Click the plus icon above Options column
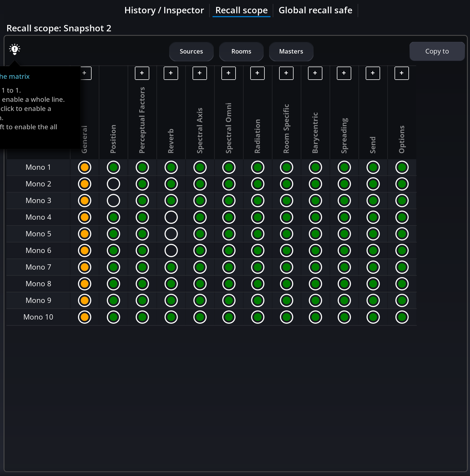The height and width of the screenshot is (476, 470). click(x=402, y=73)
